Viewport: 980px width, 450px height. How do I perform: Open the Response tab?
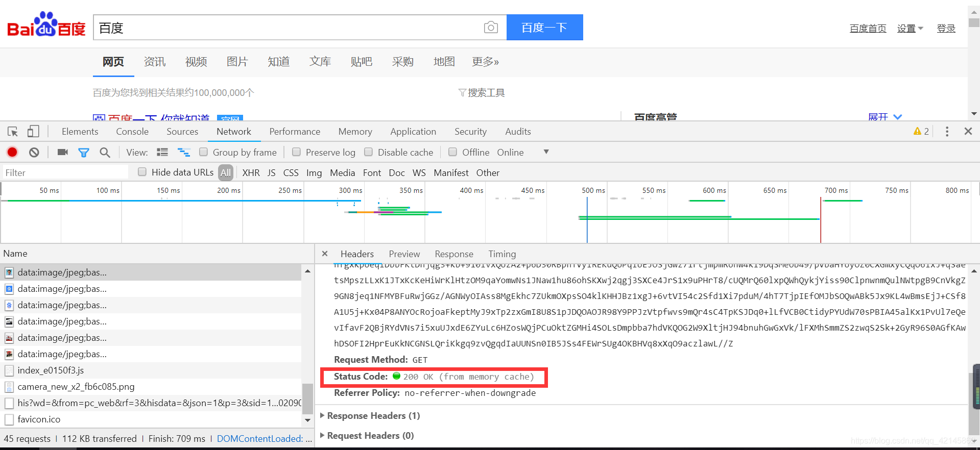[x=454, y=254]
